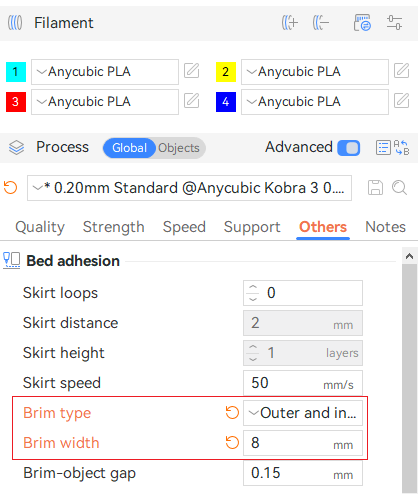Switch process scope to Objects
Viewport: 420px width, 495px height.
tap(179, 148)
